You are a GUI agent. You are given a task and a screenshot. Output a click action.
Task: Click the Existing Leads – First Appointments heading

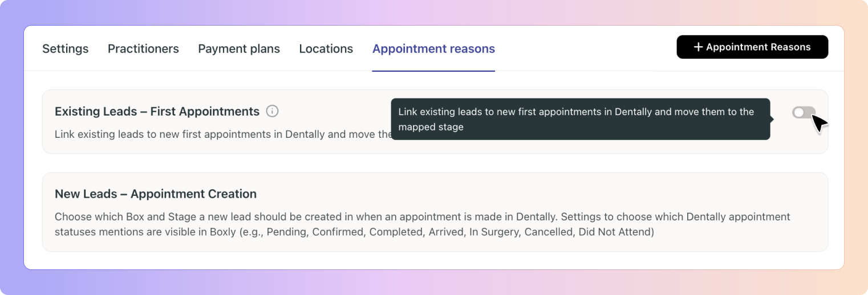coord(157,112)
